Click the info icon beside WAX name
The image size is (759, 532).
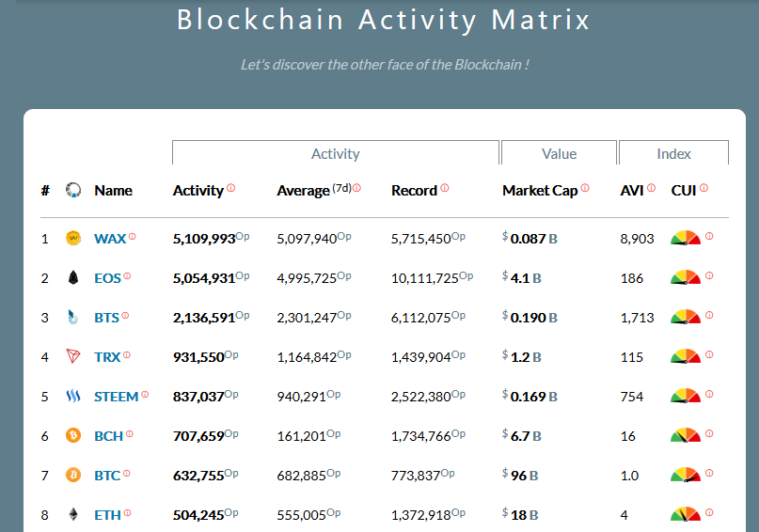tap(133, 237)
